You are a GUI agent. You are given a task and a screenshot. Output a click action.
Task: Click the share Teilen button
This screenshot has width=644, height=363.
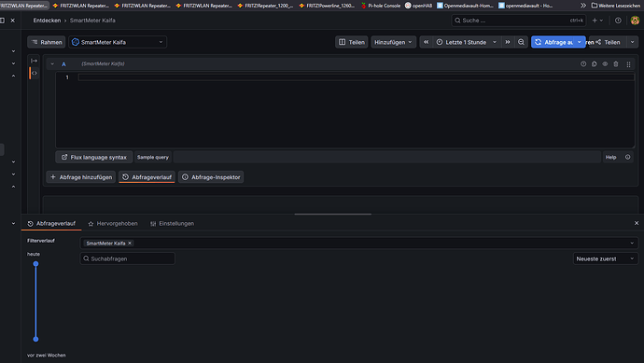(608, 42)
